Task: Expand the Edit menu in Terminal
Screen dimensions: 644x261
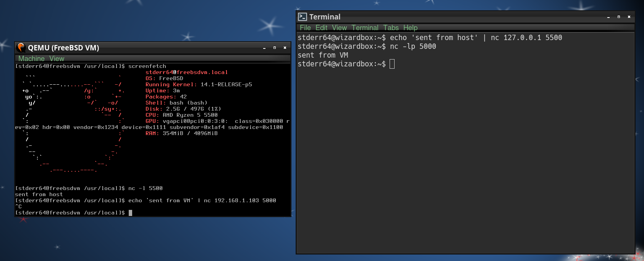Action: tap(321, 27)
